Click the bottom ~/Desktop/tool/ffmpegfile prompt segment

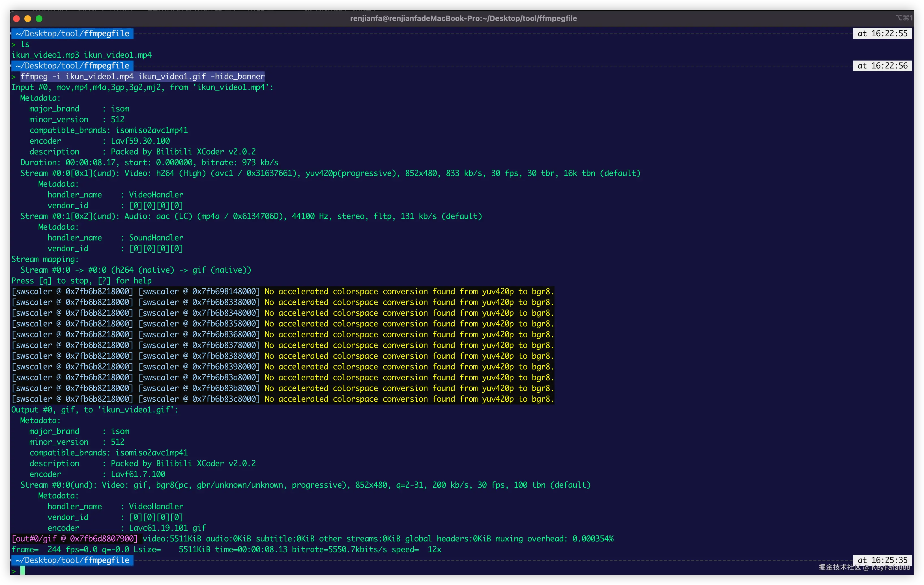[x=72, y=560]
